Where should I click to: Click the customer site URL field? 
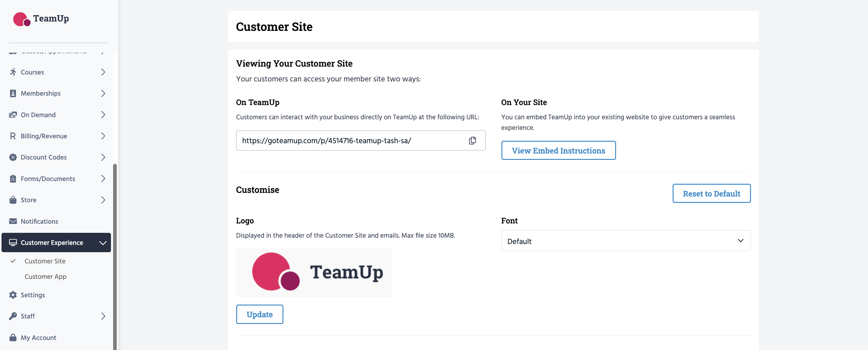pyautogui.click(x=351, y=140)
